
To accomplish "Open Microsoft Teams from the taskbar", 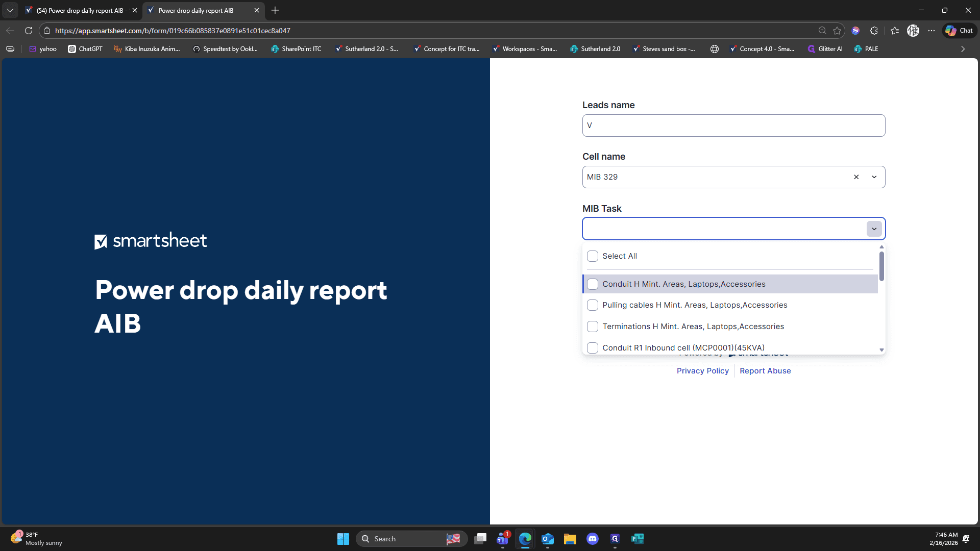I will click(503, 539).
